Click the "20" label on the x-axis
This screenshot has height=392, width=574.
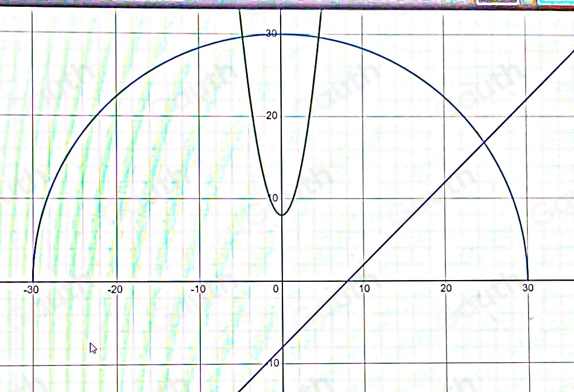(x=446, y=289)
